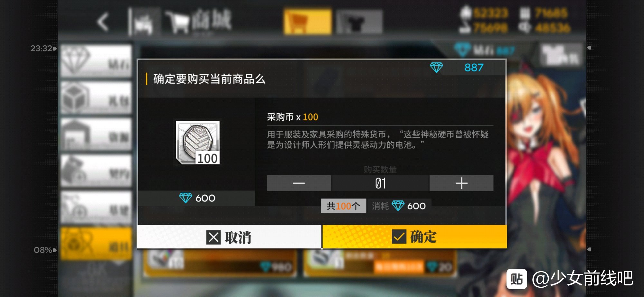Go back using the left arrow icon

pyautogui.click(x=103, y=22)
